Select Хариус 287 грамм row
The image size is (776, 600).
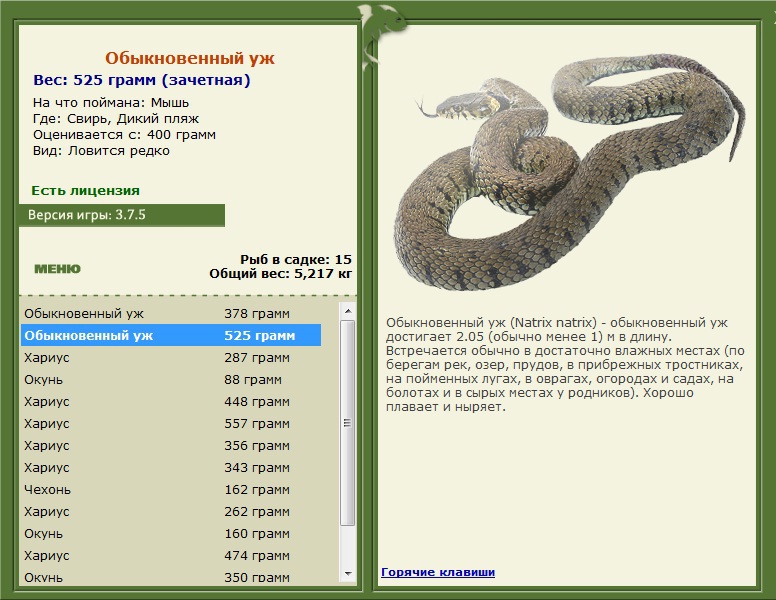tap(171, 357)
